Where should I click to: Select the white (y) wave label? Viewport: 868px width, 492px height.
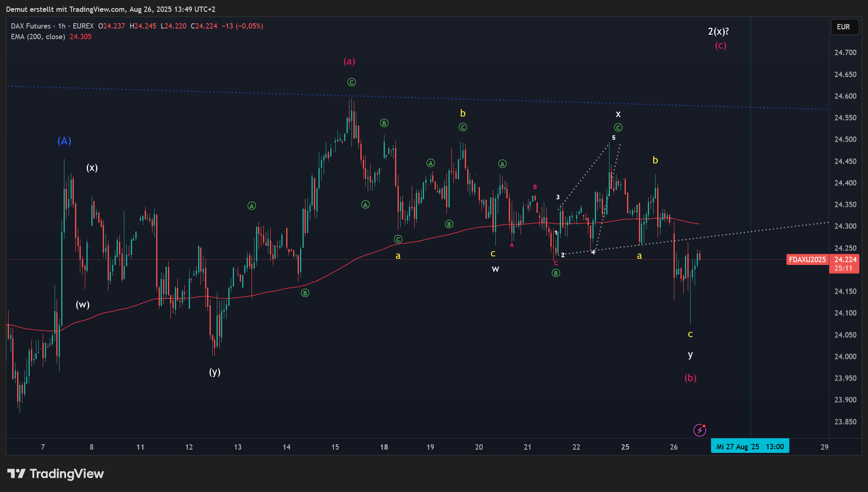pyautogui.click(x=214, y=372)
